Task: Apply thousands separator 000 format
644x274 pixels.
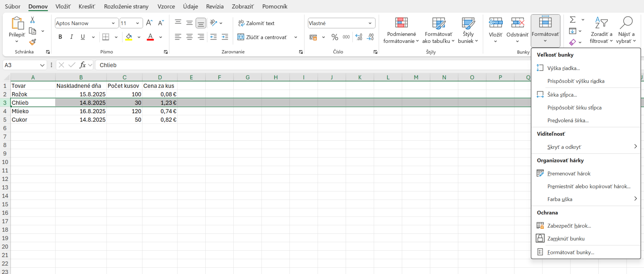Action: pos(346,37)
